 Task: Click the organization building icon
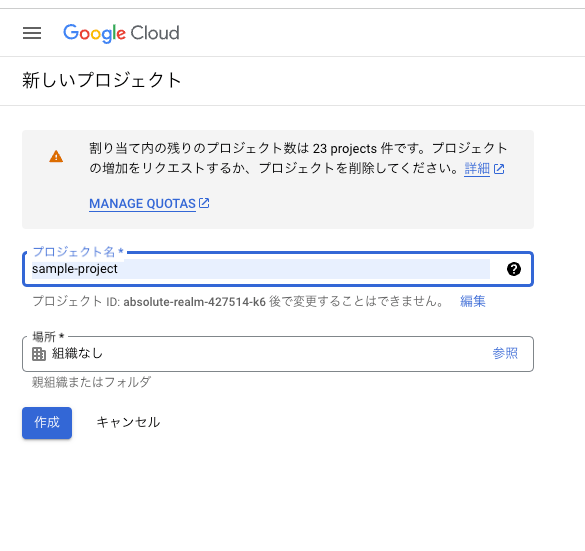[x=39, y=354]
